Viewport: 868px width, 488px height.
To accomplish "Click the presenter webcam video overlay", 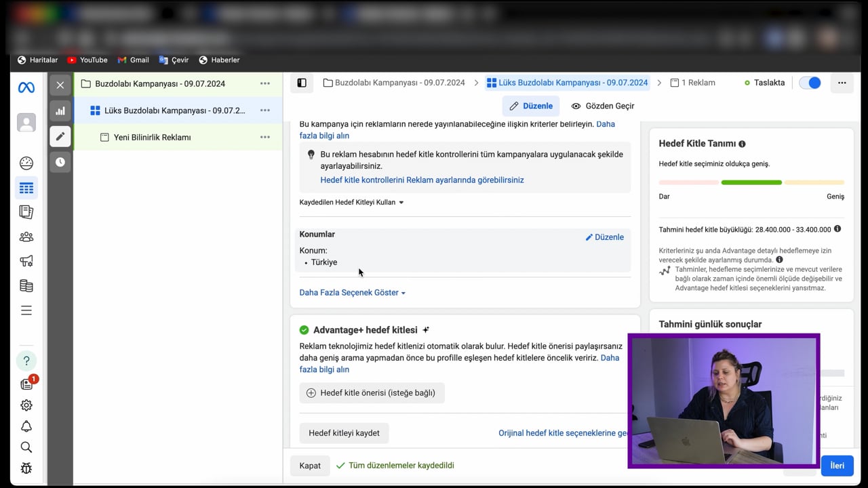I will click(x=724, y=401).
